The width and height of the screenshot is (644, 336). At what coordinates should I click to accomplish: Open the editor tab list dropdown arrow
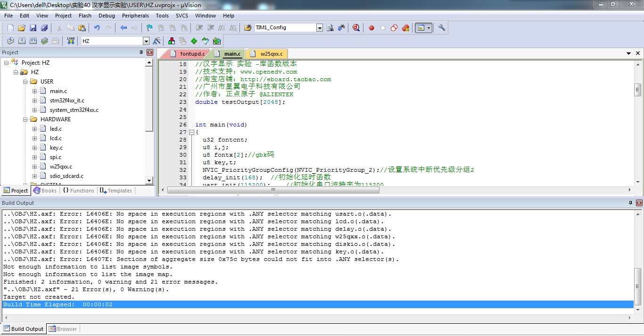click(628, 54)
